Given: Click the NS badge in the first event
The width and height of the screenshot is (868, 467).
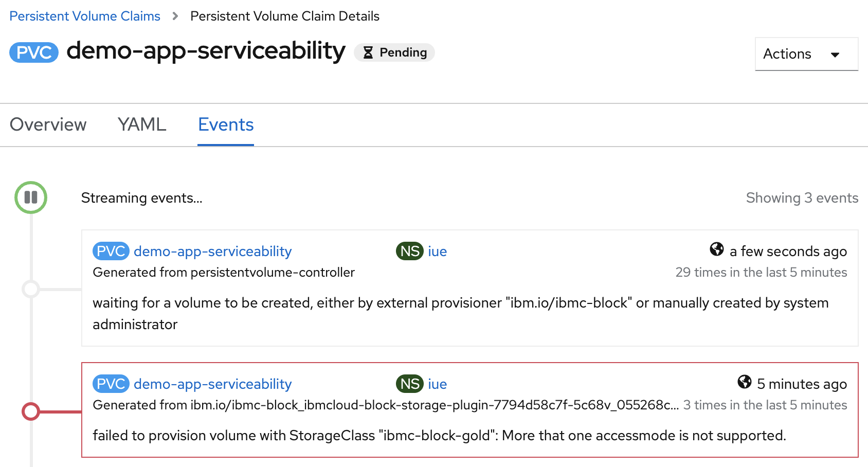Looking at the screenshot, I should [409, 251].
